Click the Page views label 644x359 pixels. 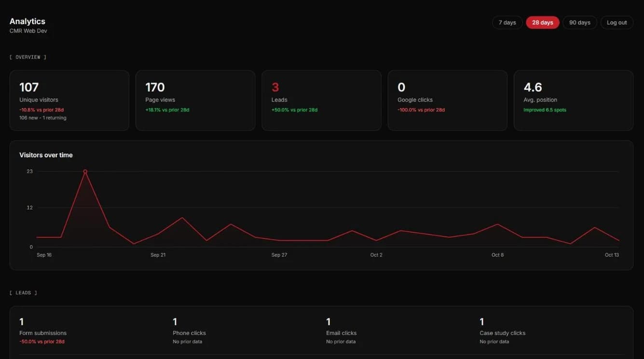pos(160,100)
